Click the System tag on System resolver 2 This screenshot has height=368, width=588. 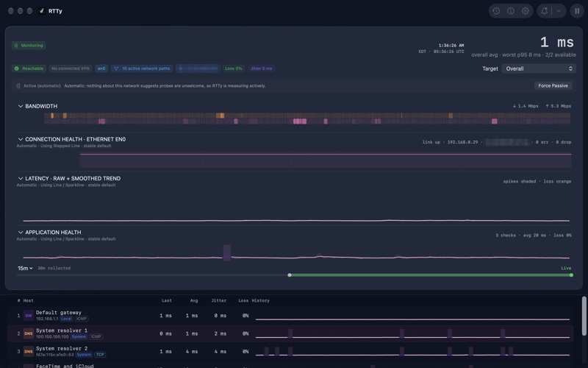point(84,355)
